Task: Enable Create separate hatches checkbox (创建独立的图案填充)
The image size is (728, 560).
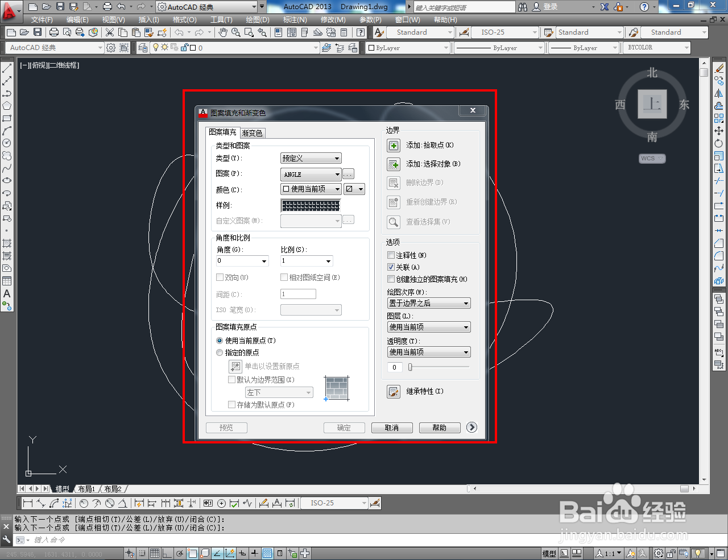Action: (391, 279)
